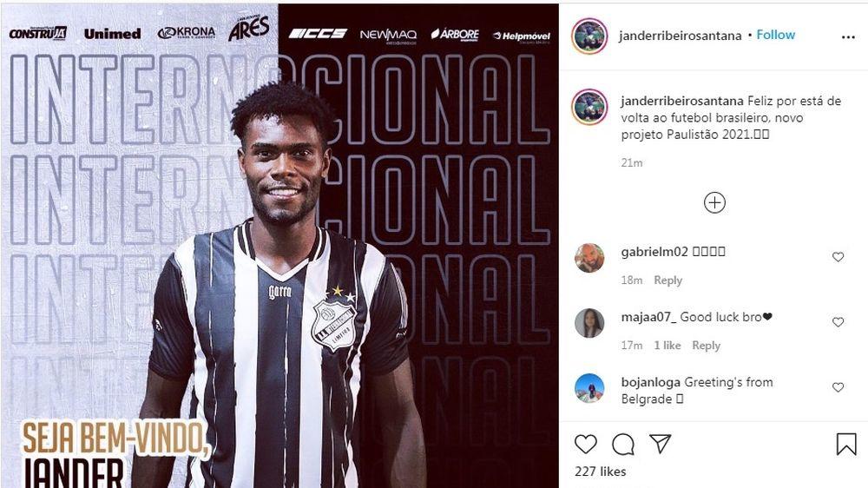Follow janderribeirosantana
This screenshot has width=868, height=488.
point(775,35)
